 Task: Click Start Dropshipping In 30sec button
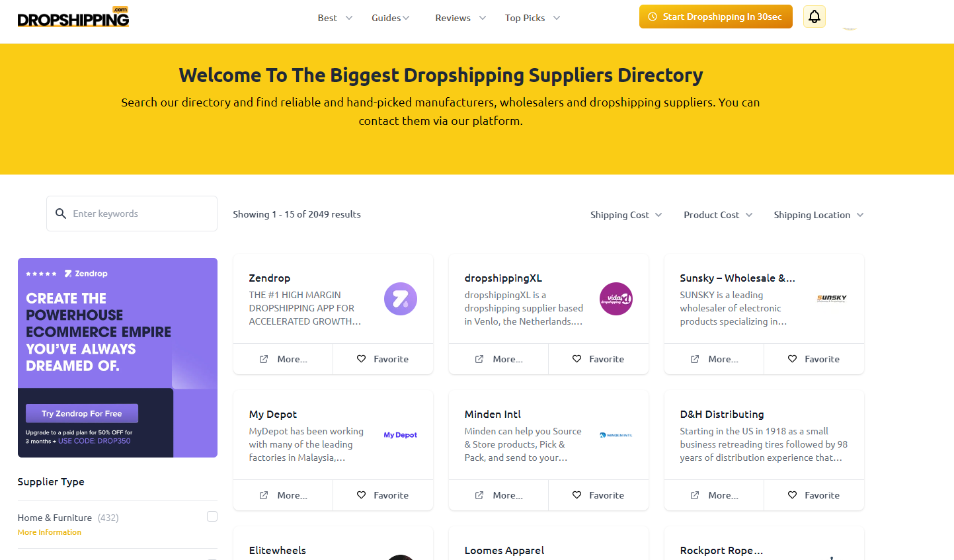[x=716, y=17]
